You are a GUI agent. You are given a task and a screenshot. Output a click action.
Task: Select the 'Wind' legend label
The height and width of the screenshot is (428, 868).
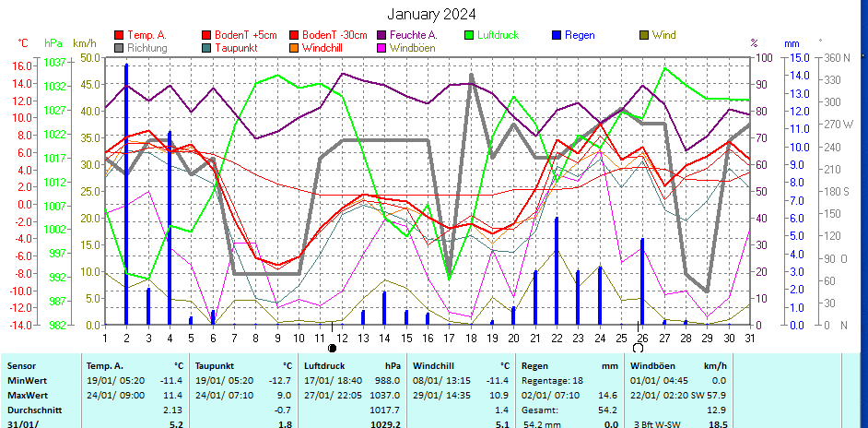[x=663, y=35]
